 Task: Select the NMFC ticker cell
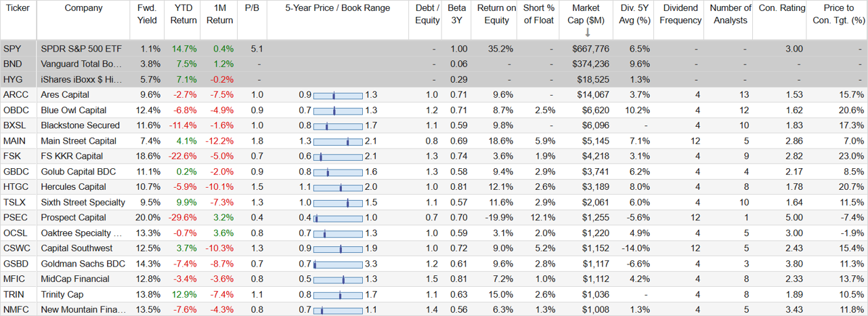tap(16, 310)
